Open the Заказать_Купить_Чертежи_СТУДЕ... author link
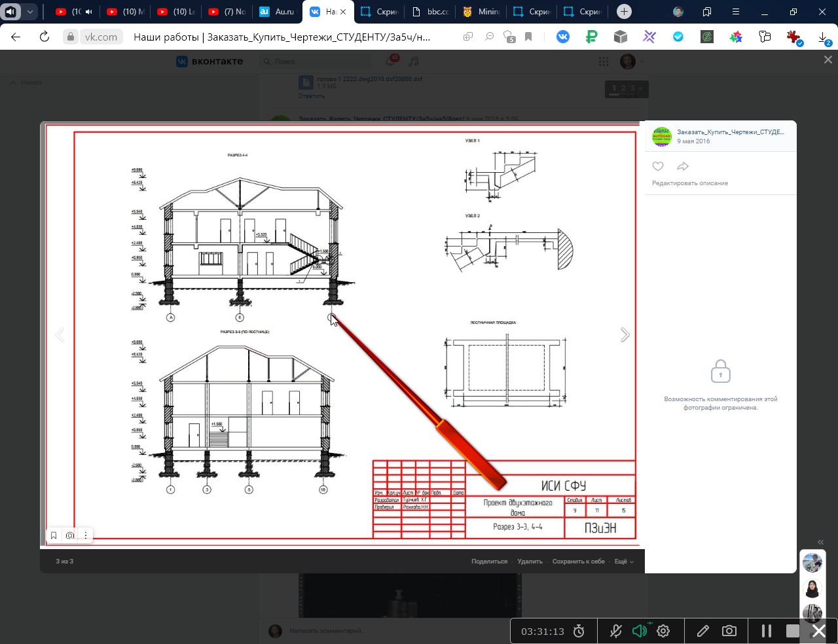Image resolution: width=838 pixels, height=644 pixels. point(730,132)
